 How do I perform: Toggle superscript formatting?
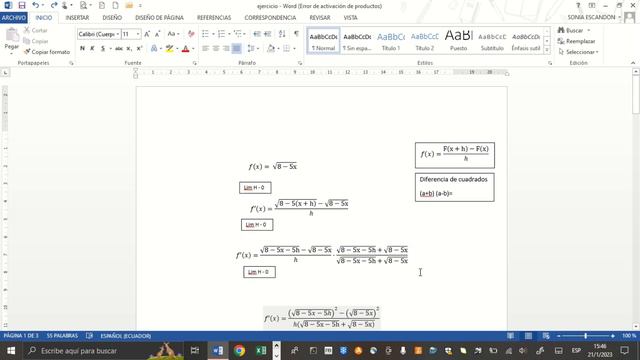point(139,49)
